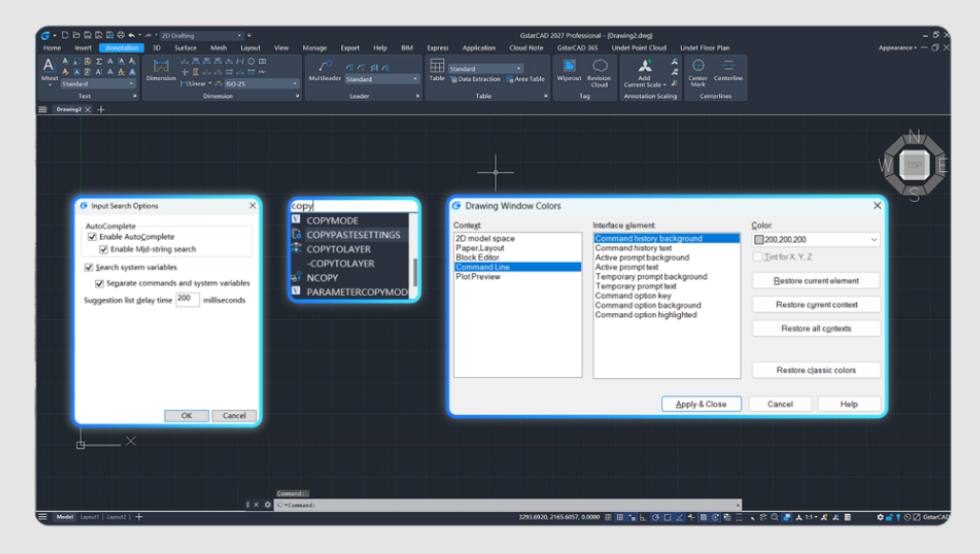The width and height of the screenshot is (980, 554).
Task: Click the 200,200,200 color swatch
Action: coord(759,239)
